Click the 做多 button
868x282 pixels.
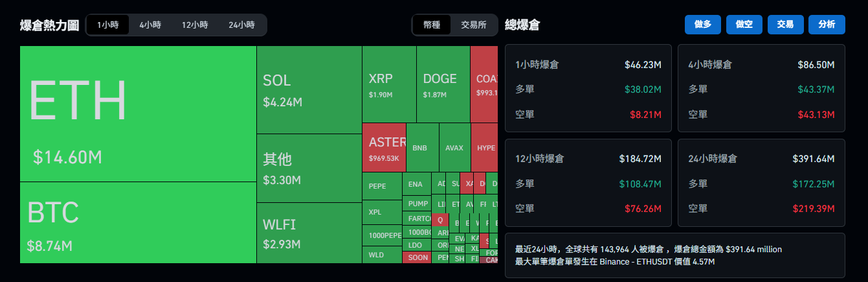pos(703,25)
